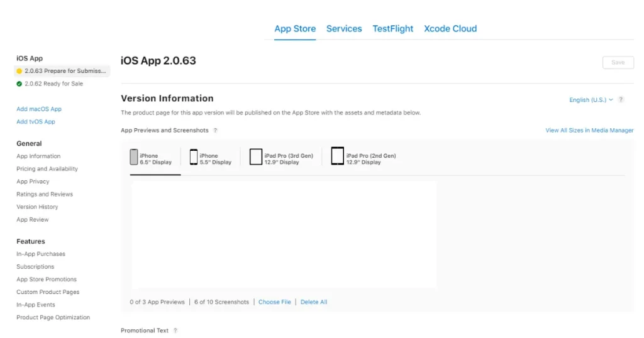Click the help icon next to English (U.S.)
The width and height of the screenshot is (644, 338).
(x=621, y=100)
